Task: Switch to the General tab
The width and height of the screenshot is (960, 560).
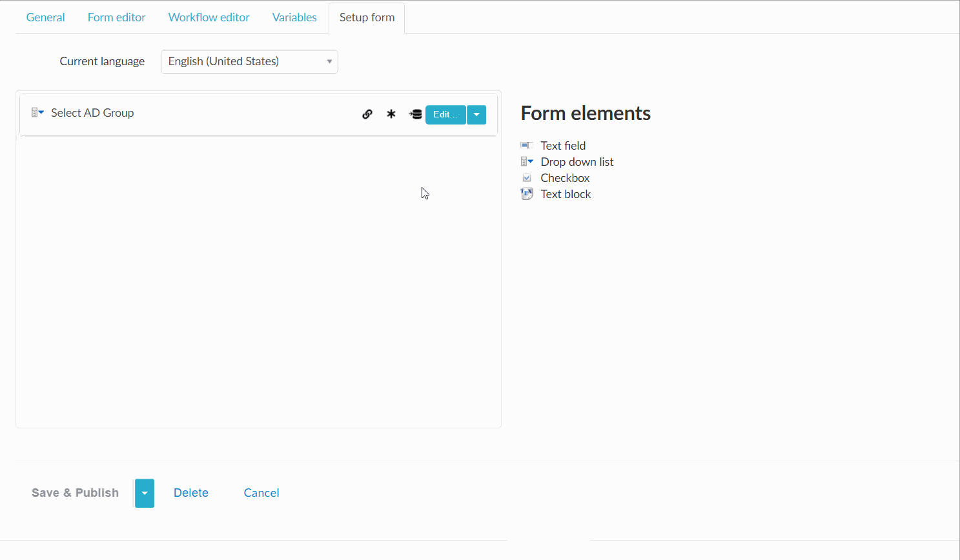Action: point(45,17)
